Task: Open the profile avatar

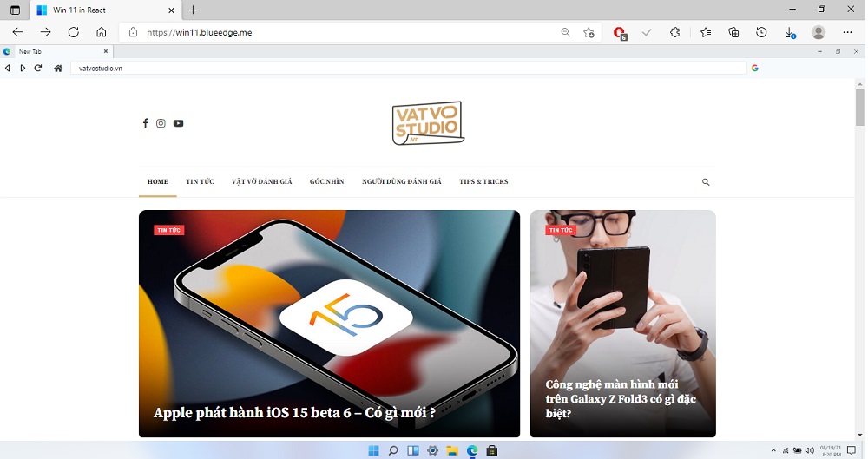Action: point(819,32)
